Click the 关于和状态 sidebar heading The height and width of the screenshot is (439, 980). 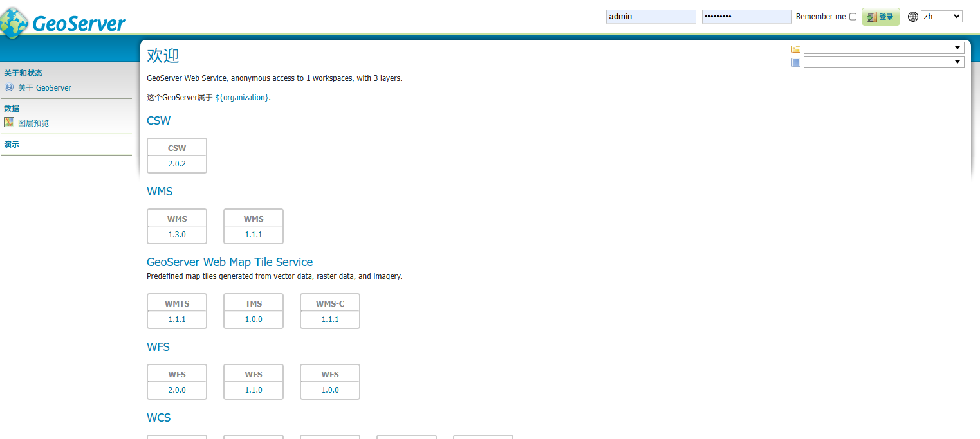coord(23,73)
